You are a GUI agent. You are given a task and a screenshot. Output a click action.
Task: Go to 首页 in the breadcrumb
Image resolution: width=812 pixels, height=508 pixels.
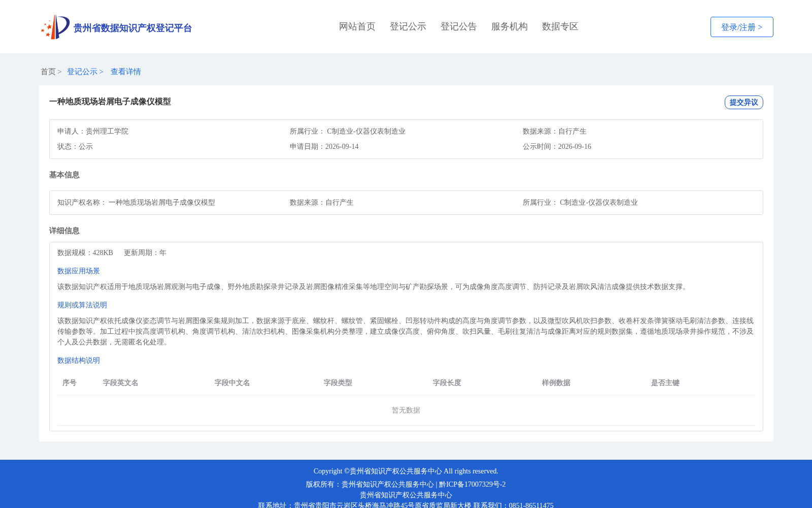click(x=48, y=72)
